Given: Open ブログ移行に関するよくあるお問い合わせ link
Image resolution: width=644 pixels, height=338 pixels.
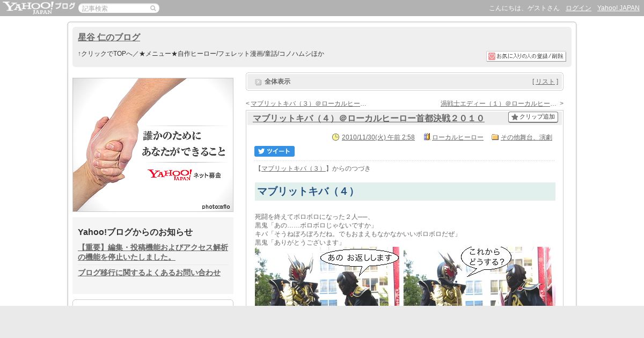Looking at the screenshot, I should (149, 273).
